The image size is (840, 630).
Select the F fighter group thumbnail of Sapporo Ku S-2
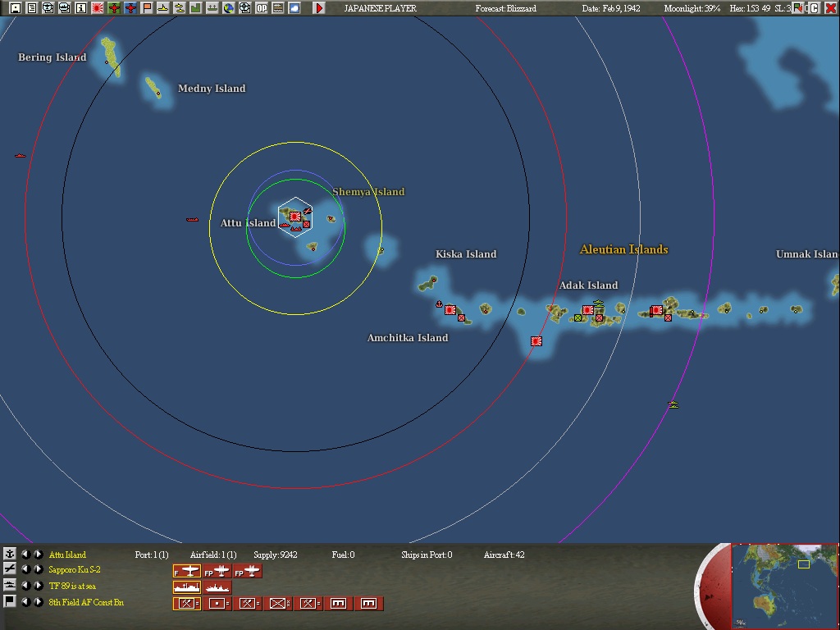point(187,570)
